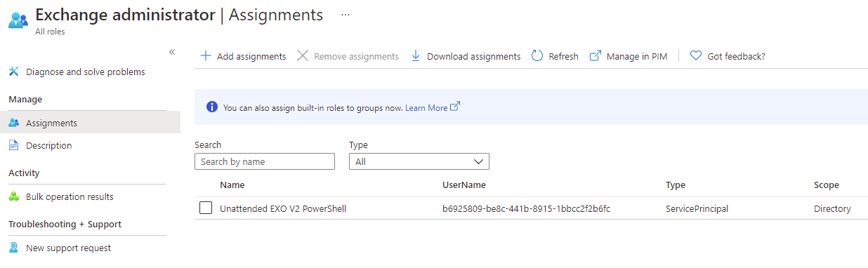Click the Bulk operation results icon
868x268 pixels.
14,197
